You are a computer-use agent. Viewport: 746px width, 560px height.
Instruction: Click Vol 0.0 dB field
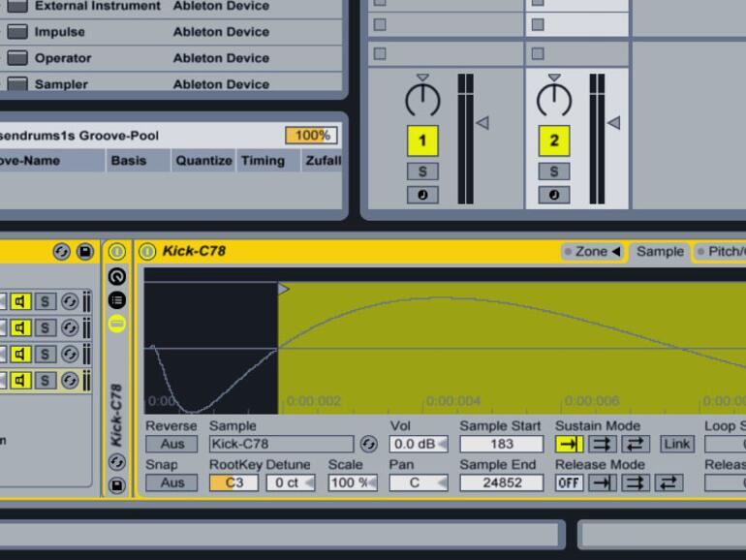click(x=419, y=444)
